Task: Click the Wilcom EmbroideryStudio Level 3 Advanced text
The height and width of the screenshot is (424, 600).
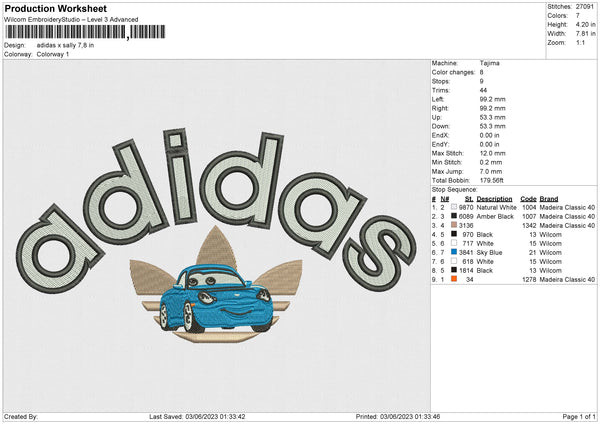Action: click(71, 20)
